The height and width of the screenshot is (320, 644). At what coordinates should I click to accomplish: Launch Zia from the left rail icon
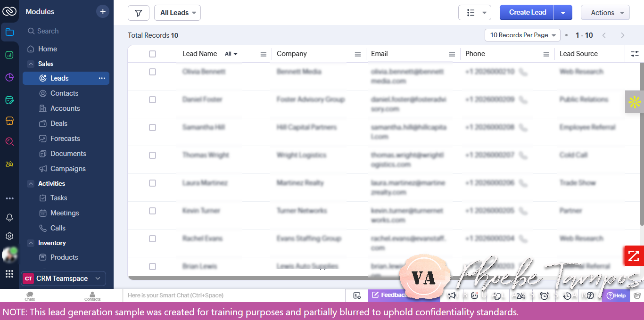9,164
